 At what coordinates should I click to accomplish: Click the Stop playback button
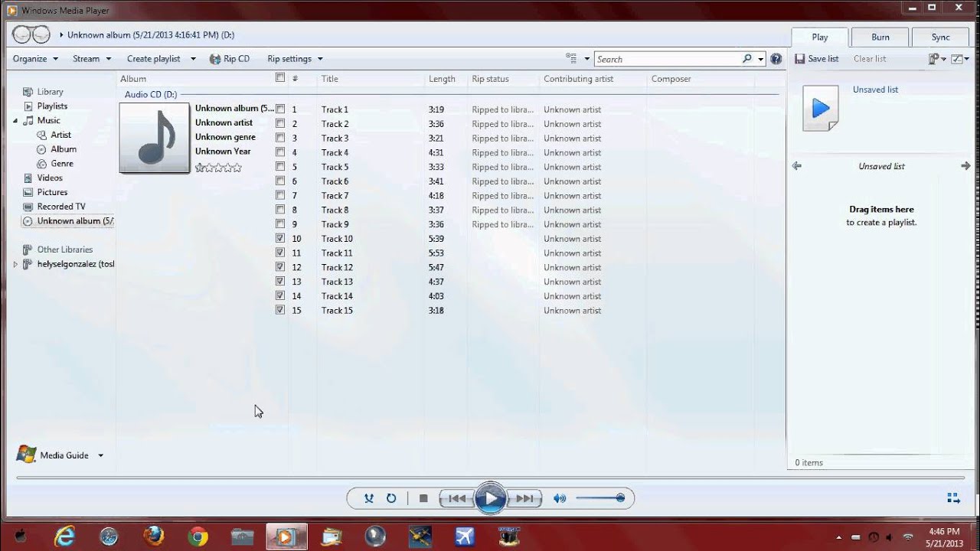[x=423, y=498]
